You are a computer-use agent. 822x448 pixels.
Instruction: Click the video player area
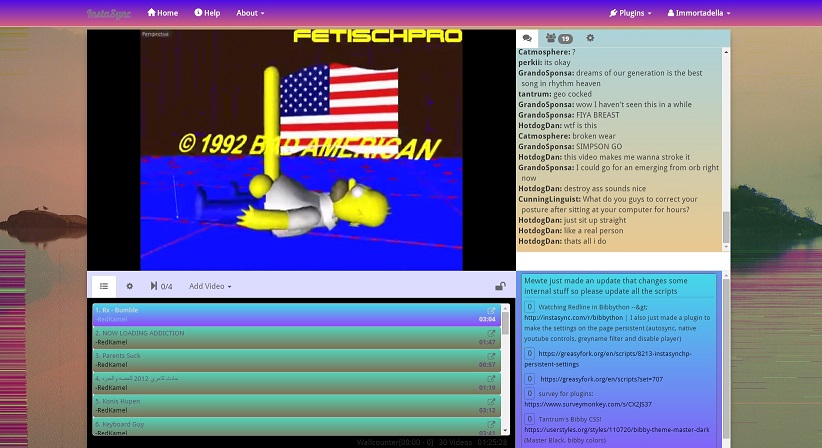(301, 150)
